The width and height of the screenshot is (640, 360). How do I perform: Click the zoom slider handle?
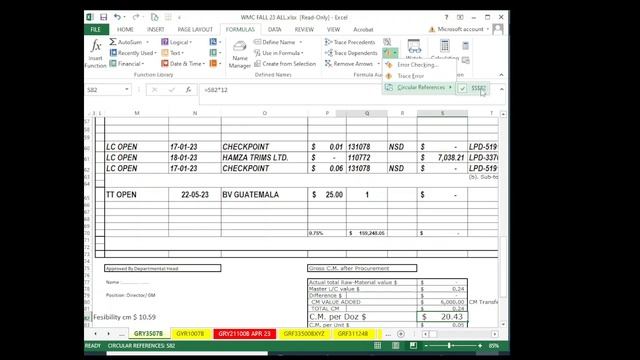click(x=449, y=346)
